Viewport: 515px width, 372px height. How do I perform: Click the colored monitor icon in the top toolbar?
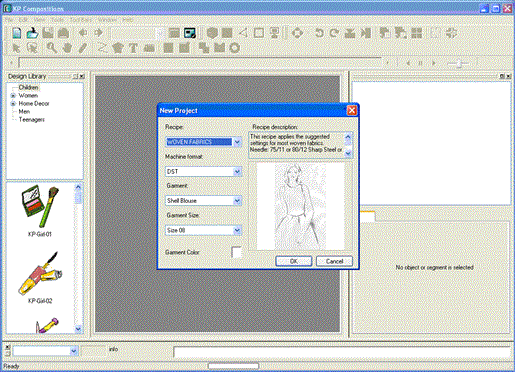tap(190, 33)
